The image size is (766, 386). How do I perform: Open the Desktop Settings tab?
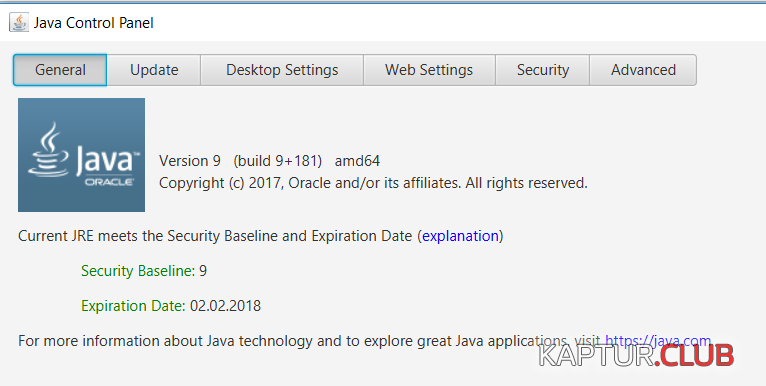(282, 70)
